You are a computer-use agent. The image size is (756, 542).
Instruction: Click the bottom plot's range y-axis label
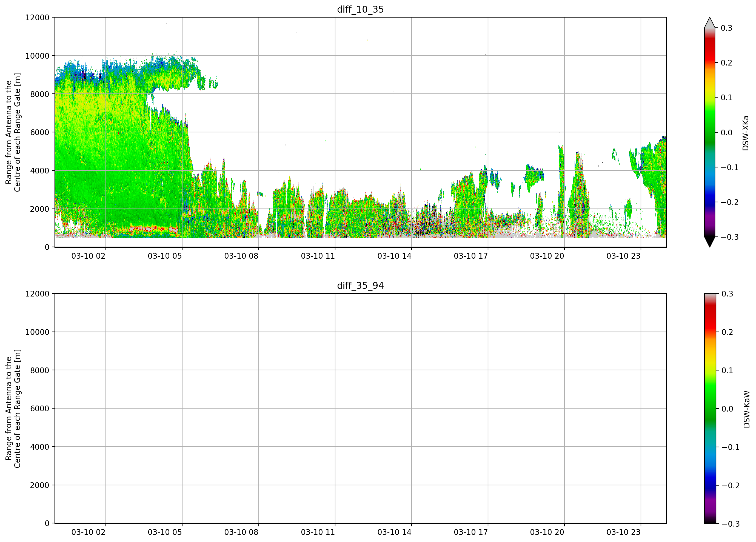pos(13,408)
